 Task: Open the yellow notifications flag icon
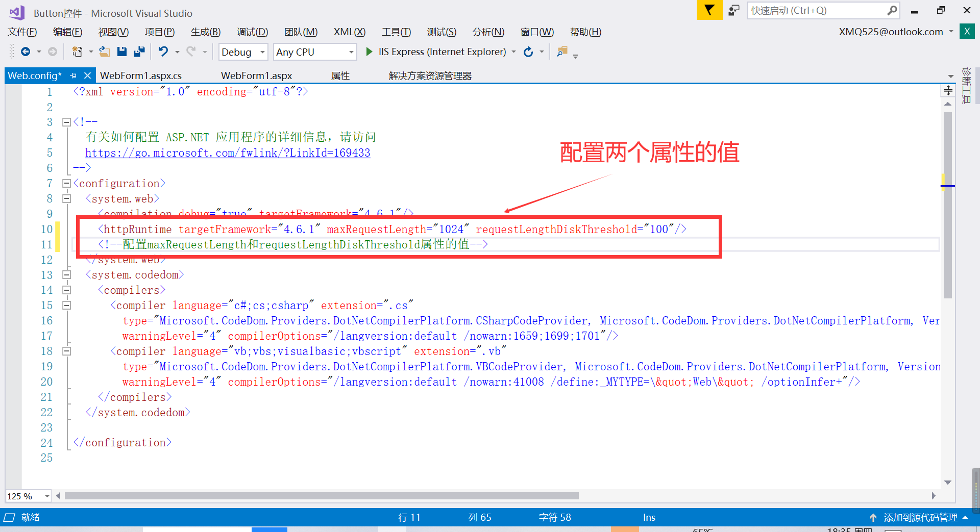coord(709,10)
